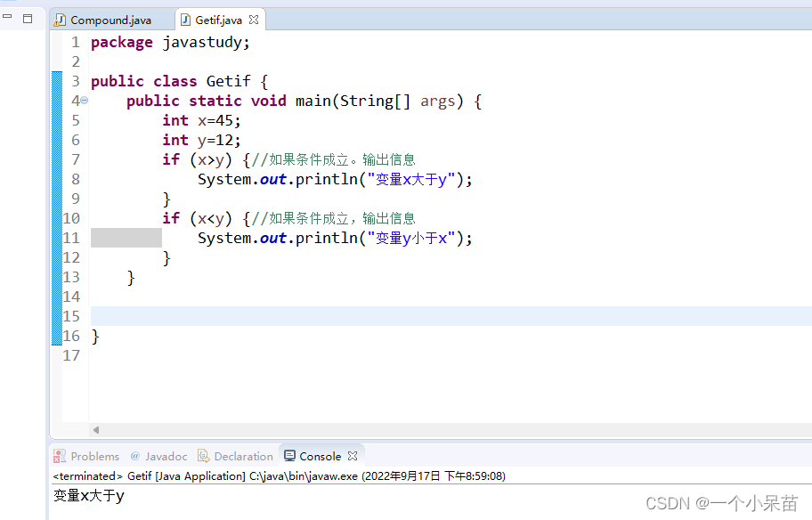Viewport: 812px width, 520px height.
Task: Click the terminated Getif launch description
Action: click(x=279, y=476)
